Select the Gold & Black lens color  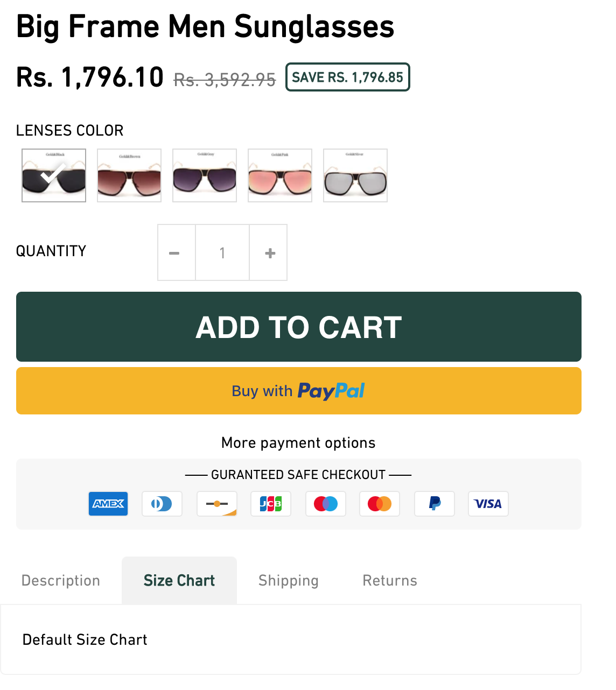54,175
